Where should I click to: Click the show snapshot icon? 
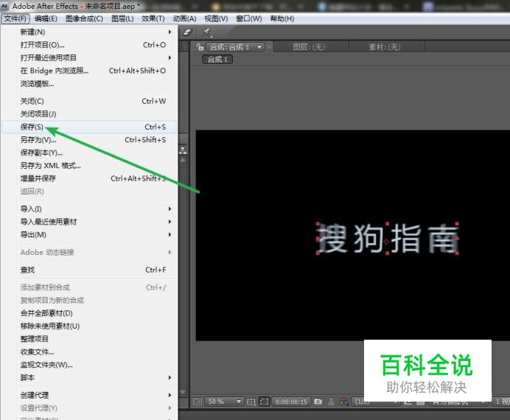click(331, 402)
